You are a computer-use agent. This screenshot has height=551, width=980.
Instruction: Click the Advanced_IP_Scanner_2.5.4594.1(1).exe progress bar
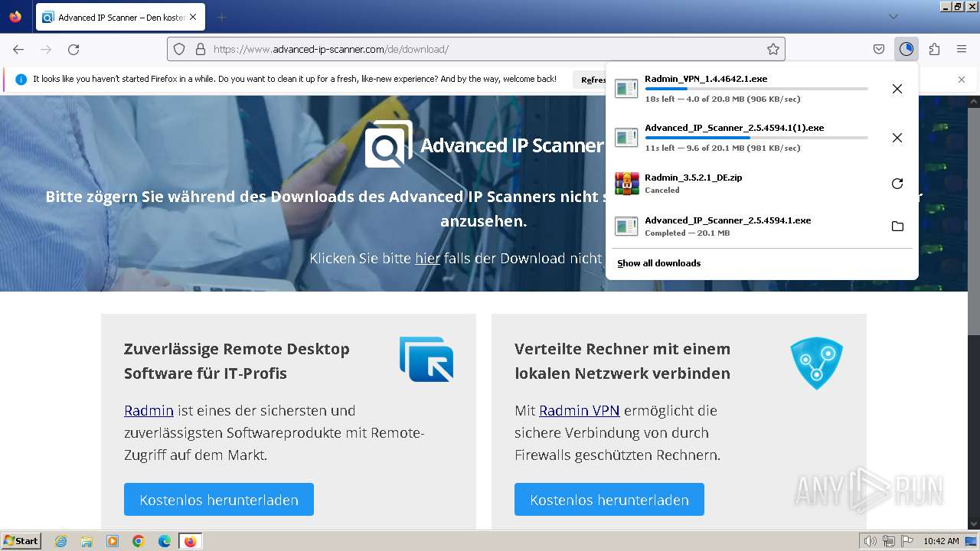point(756,138)
